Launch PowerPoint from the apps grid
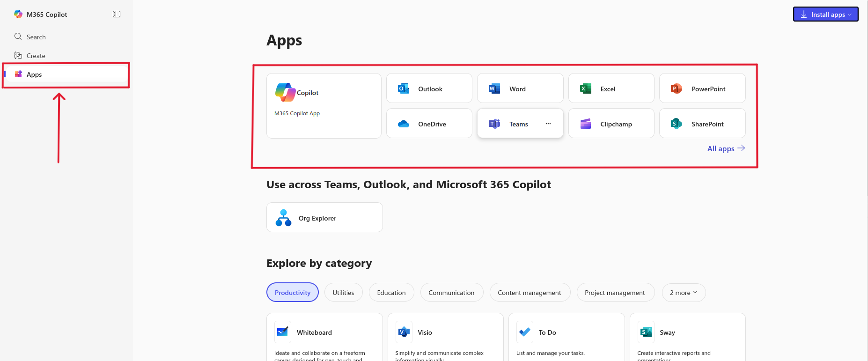The image size is (868, 361). pos(702,88)
